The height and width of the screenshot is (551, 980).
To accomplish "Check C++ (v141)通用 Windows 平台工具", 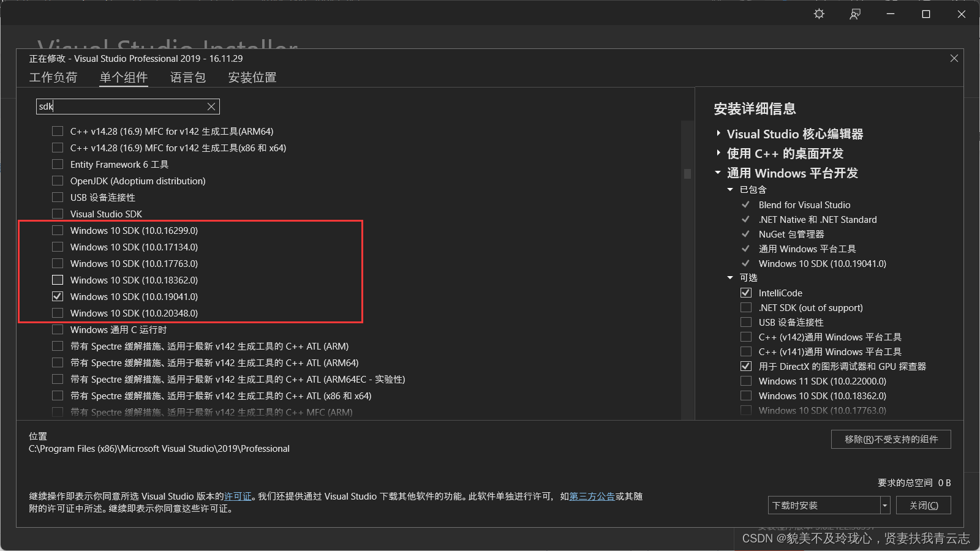I will 746,351.
